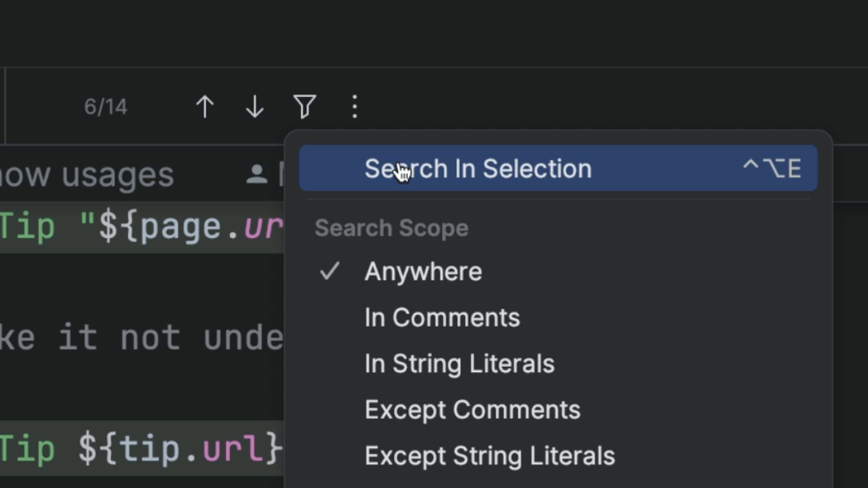Choose In String Literals scope
This screenshot has width=868, height=488.
[x=459, y=364]
